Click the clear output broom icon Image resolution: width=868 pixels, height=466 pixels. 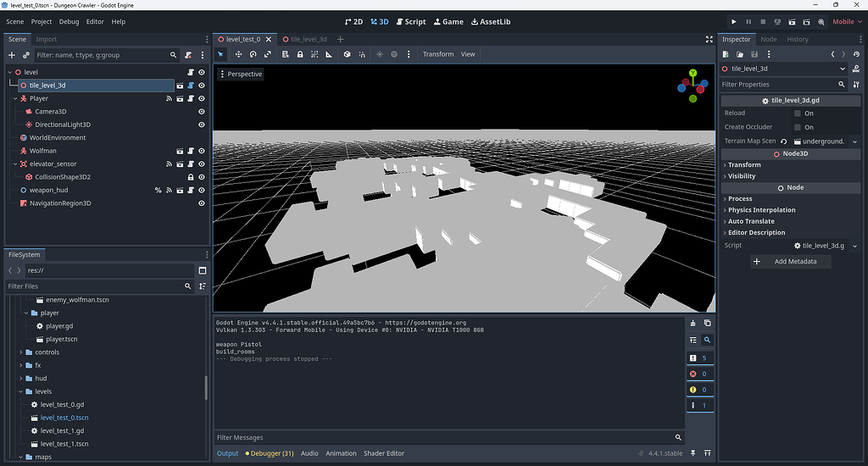coord(693,323)
